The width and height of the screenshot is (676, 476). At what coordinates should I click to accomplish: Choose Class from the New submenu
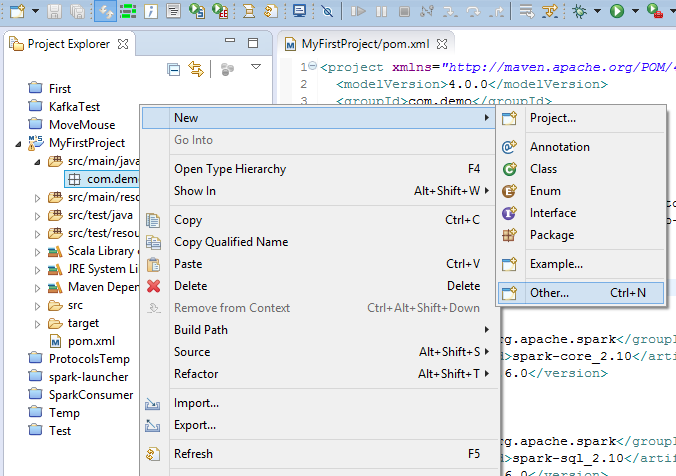580,169
